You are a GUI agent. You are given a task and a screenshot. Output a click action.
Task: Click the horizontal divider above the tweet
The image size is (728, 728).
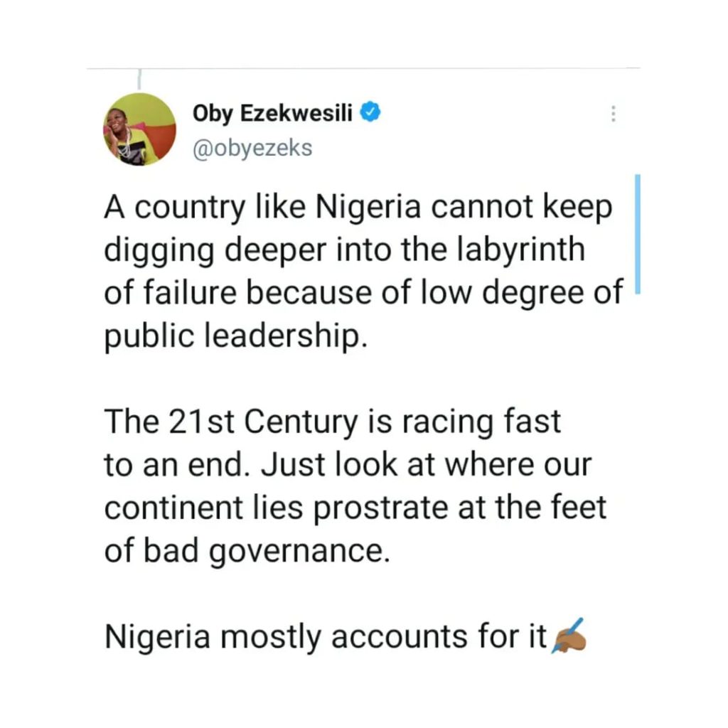point(363,69)
